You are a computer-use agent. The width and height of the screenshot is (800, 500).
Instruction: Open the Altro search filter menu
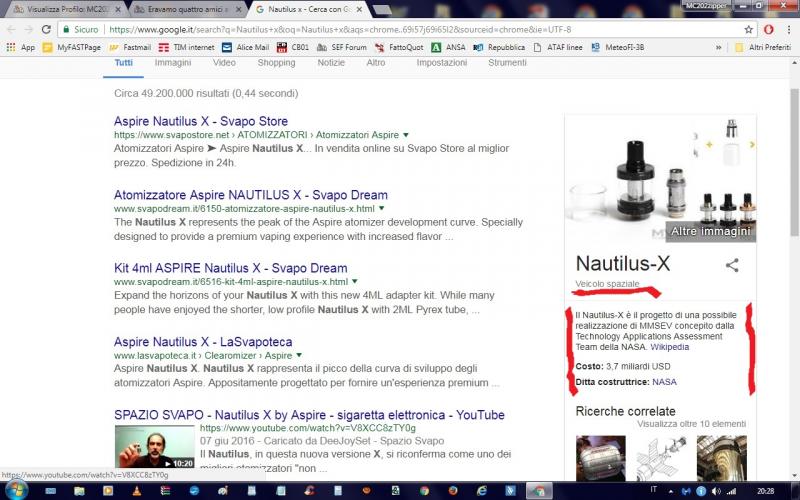coord(376,63)
